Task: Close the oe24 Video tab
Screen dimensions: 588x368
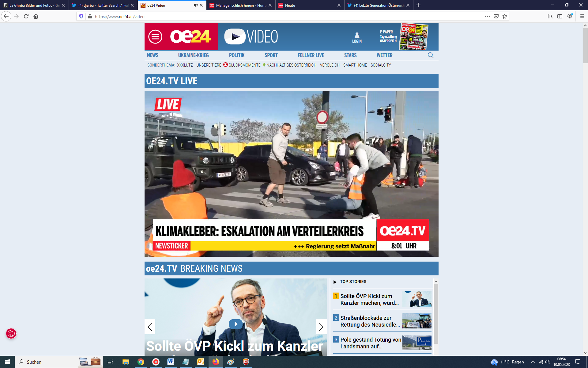Action: (x=201, y=5)
